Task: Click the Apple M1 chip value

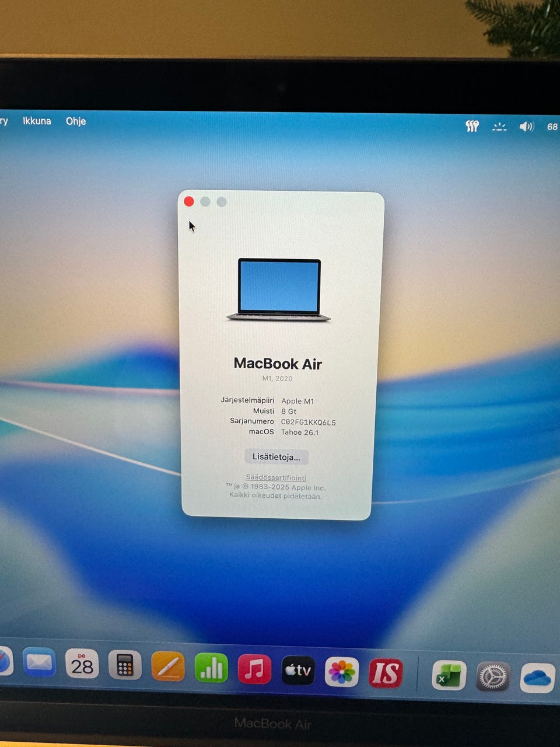Action: [x=297, y=401]
